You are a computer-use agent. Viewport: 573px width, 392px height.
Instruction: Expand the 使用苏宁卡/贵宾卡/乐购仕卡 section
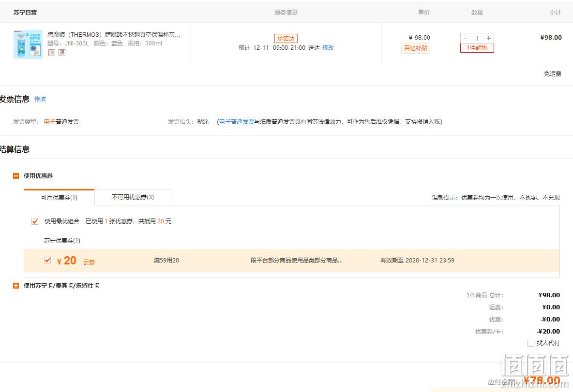point(16,286)
